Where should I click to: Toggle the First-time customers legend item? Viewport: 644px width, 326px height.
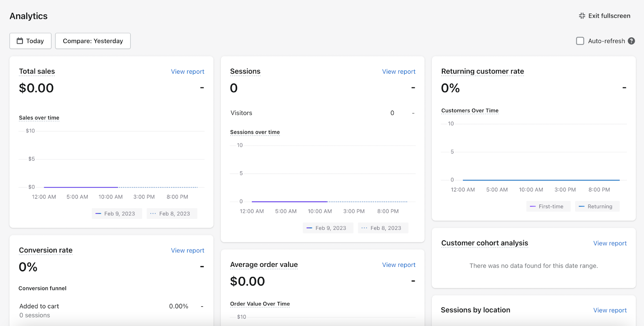click(548, 207)
